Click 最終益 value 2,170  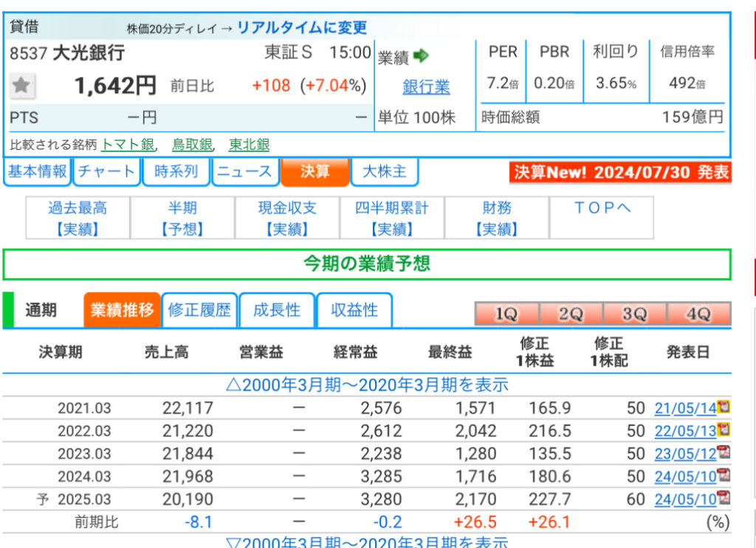click(475, 499)
